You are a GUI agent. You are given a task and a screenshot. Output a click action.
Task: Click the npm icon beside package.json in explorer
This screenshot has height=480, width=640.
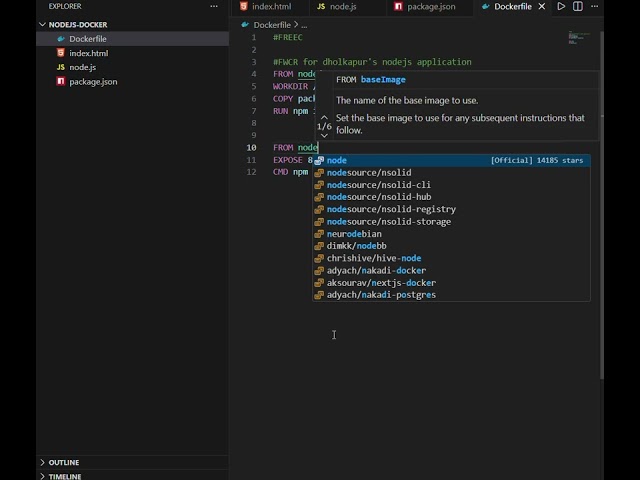[x=61, y=81]
